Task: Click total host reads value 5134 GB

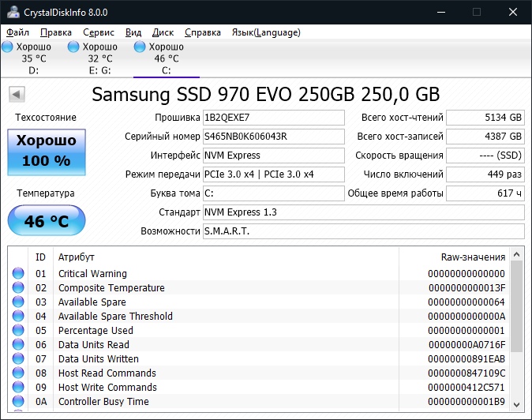Action: [485, 118]
